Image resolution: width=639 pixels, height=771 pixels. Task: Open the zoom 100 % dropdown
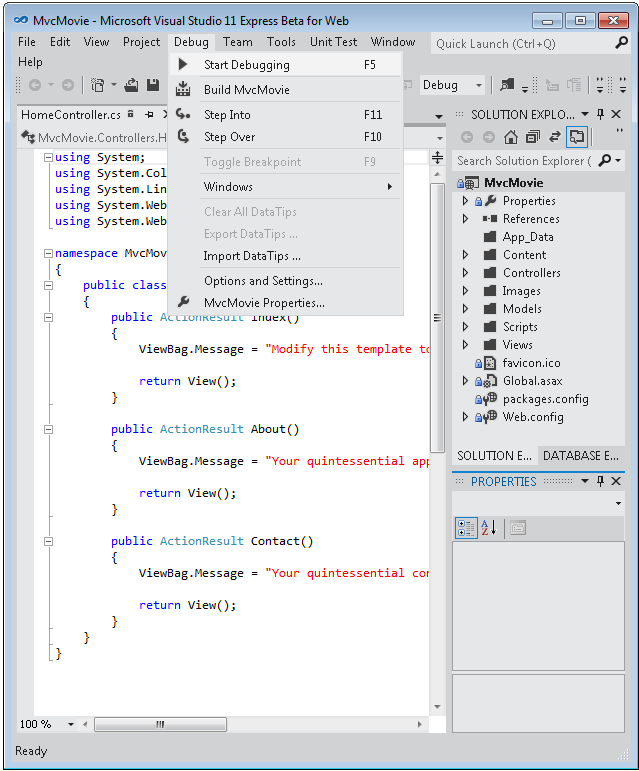tap(71, 724)
